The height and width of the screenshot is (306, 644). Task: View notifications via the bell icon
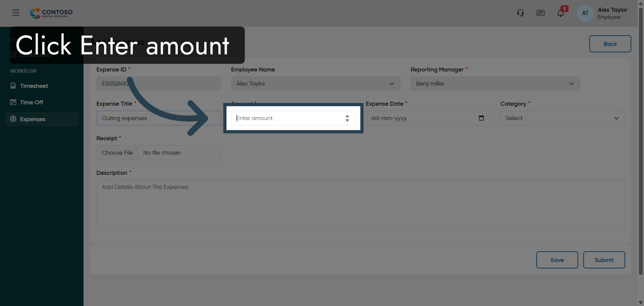pyautogui.click(x=561, y=13)
